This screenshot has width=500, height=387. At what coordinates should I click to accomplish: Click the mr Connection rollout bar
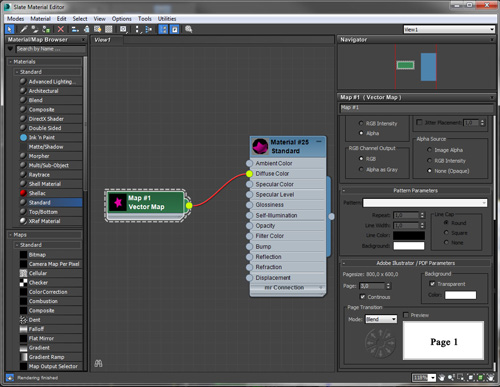click(x=288, y=288)
